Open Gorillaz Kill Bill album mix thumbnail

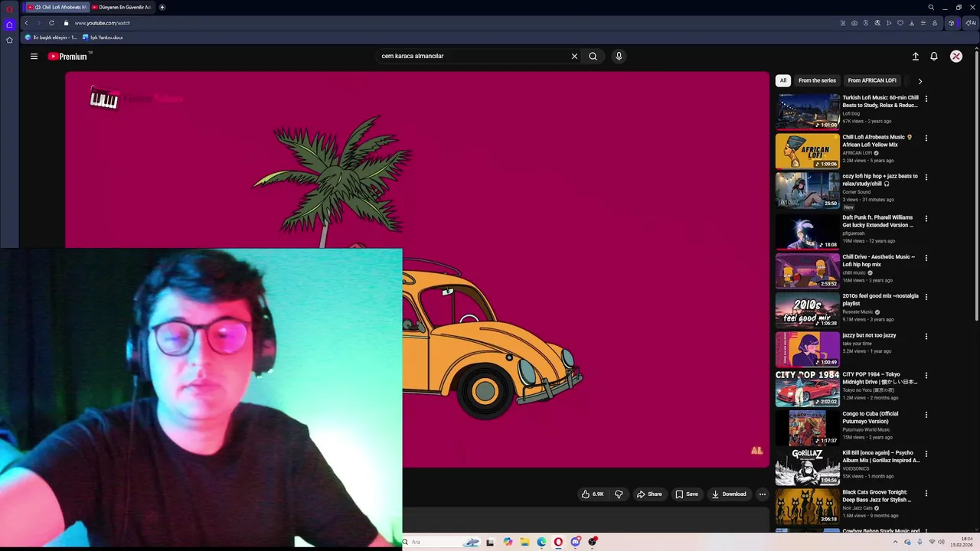(807, 466)
